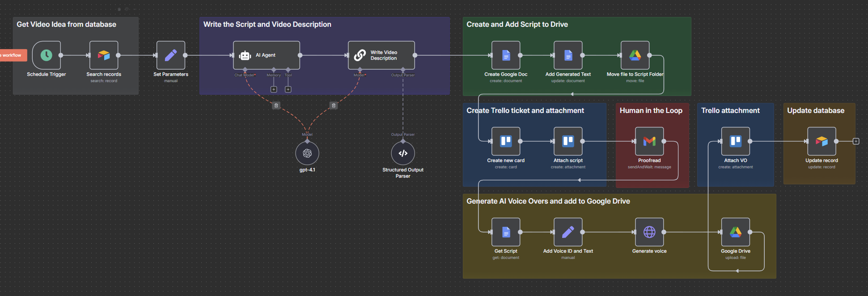The width and height of the screenshot is (868, 296).
Task: Select the Create Google Doc node
Action: pyautogui.click(x=506, y=55)
